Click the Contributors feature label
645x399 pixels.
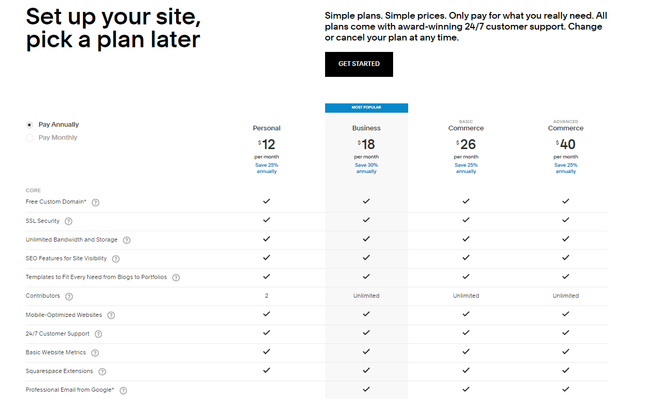click(x=43, y=296)
